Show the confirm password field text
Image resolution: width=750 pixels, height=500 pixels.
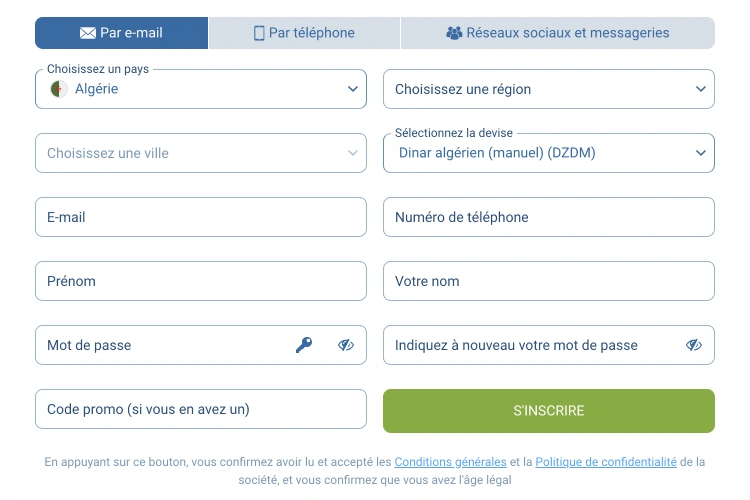click(x=694, y=345)
